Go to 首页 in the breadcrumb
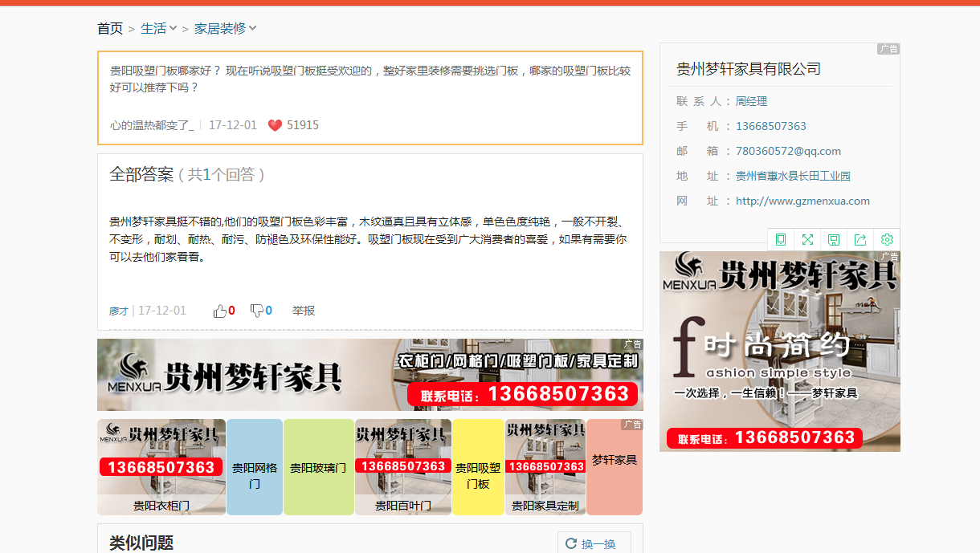The width and height of the screenshot is (980, 553). click(x=110, y=28)
